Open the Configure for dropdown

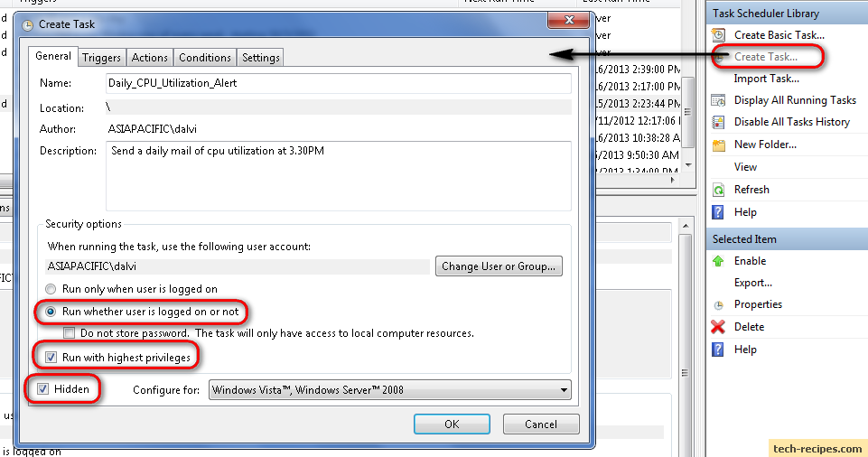(x=389, y=390)
